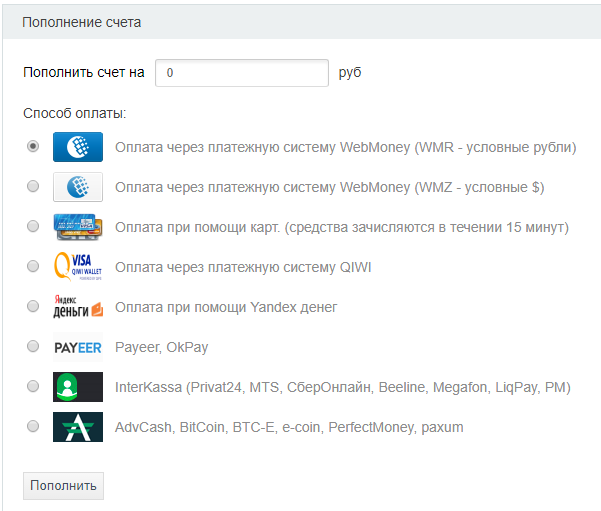Click the Visa QIWI Wallet logo
Image resolution: width=601 pixels, height=511 pixels.
(x=78, y=267)
